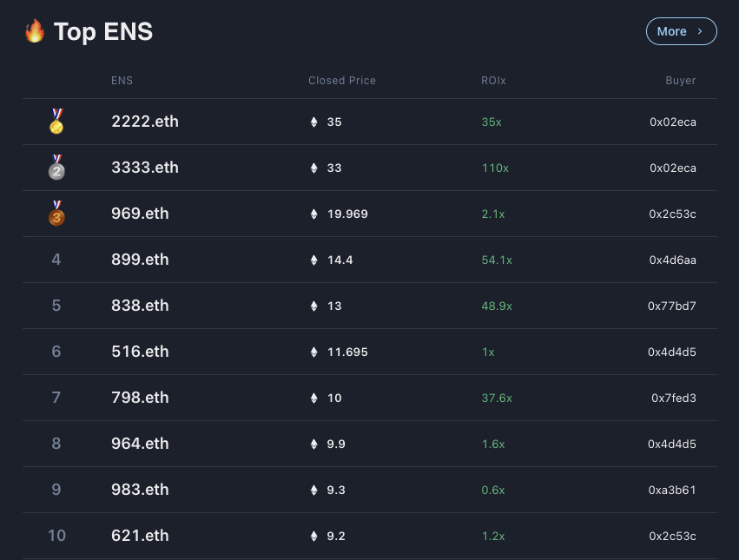This screenshot has width=739, height=560.
Task: Select buyer 0x02eca in 2222.eth row
Action: pos(673,122)
